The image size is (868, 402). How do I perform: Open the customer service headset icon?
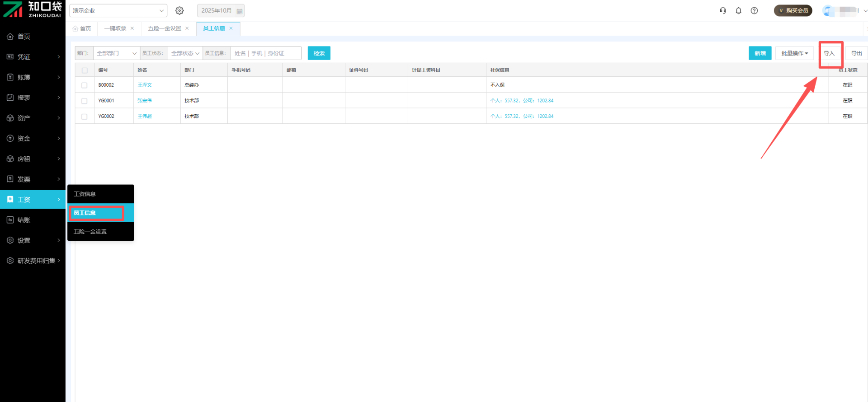click(x=723, y=10)
